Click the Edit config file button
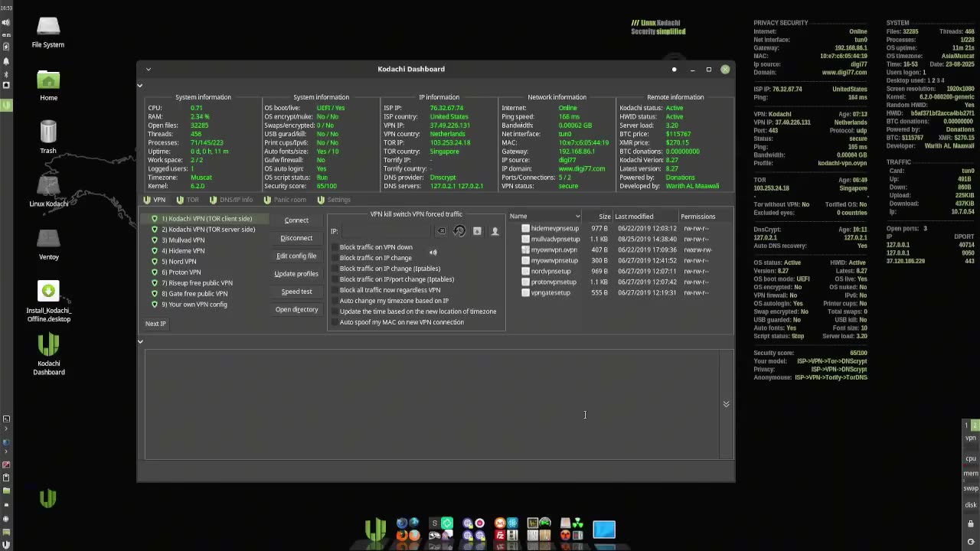The height and width of the screenshot is (551, 980). (296, 256)
